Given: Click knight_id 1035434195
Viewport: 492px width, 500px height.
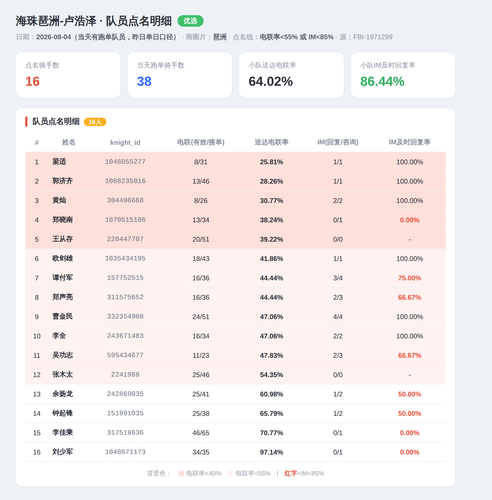Looking at the screenshot, I should (125, 258).
